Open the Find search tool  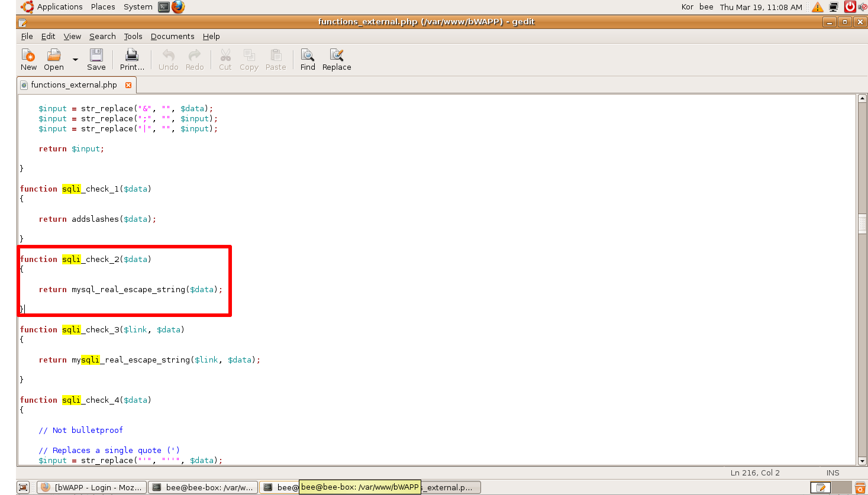[x=308, y=60]
